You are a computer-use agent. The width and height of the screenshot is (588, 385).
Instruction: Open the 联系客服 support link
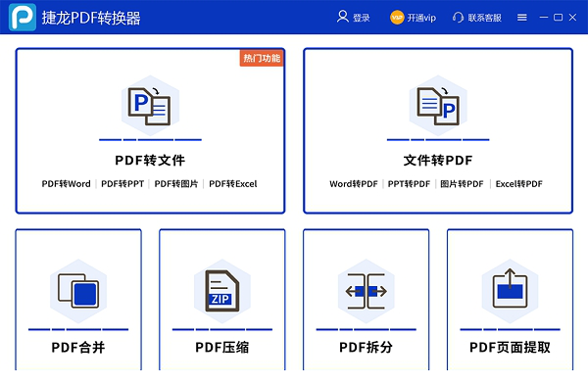coord(484,18)
